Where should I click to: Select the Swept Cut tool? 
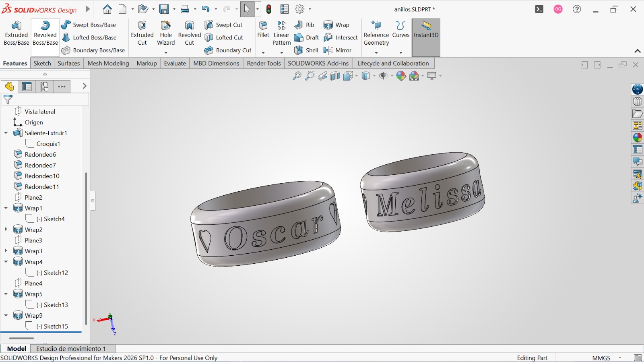pos(223,25)
